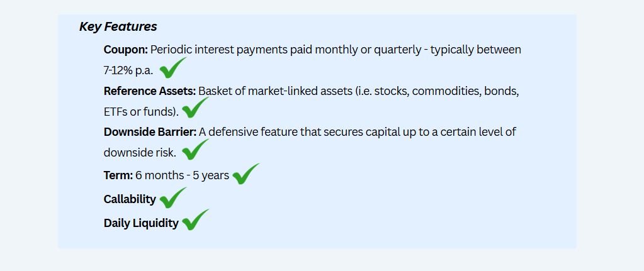Click the checkmark beside 5 years term

click(x=246, y=174)
